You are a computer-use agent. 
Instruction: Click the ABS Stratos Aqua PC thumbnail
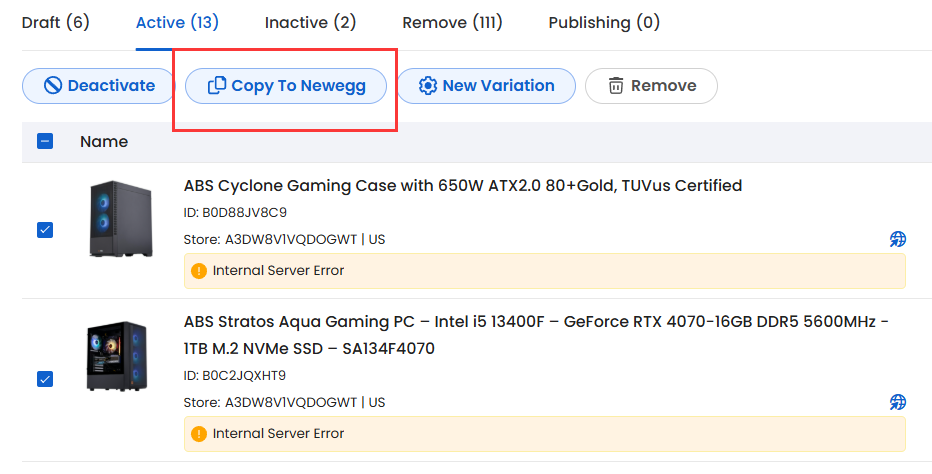pyautogui.click(x=117, y=356)
